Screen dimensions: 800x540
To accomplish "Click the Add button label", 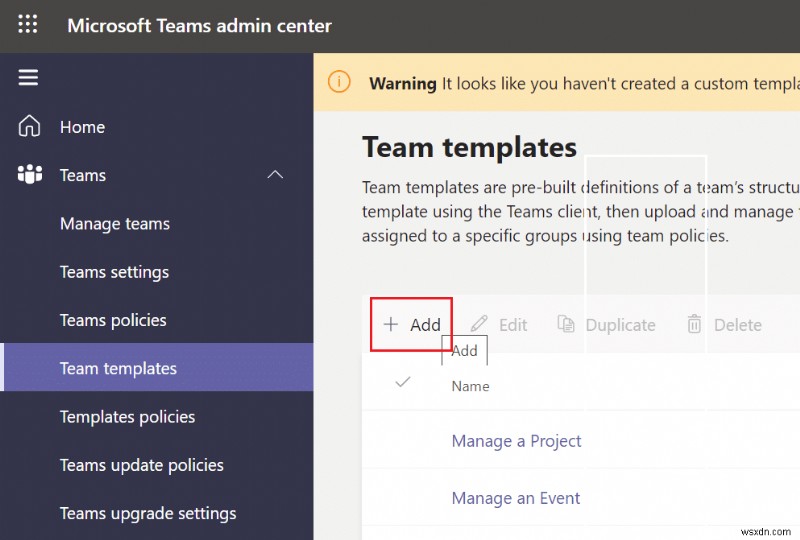I will coord(425,325).
